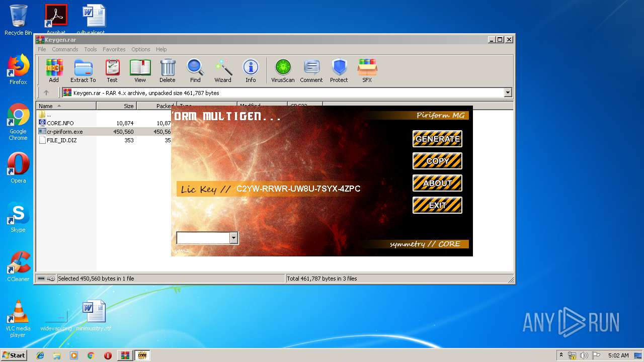Screen dimensions: 644x362
Task: Open the CCleaner desktop shortcut
Action: coord(18,266)
